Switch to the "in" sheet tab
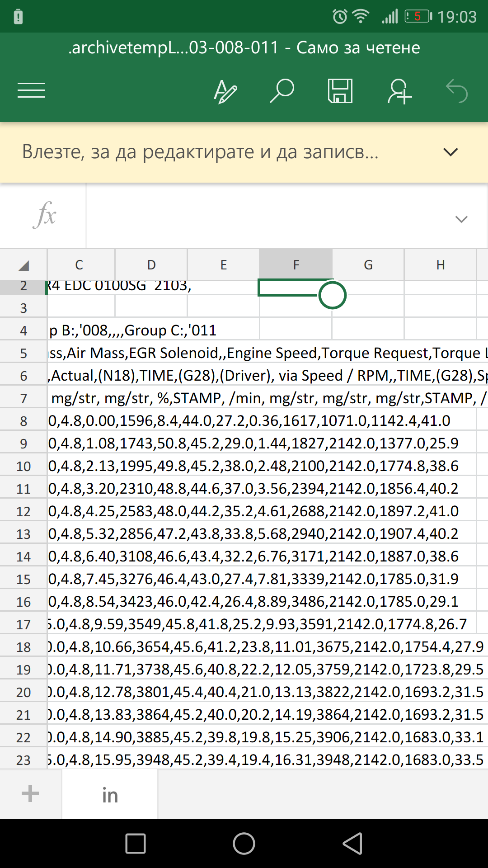This screenshot has width=488, height=868. click(x=110, y=795)
